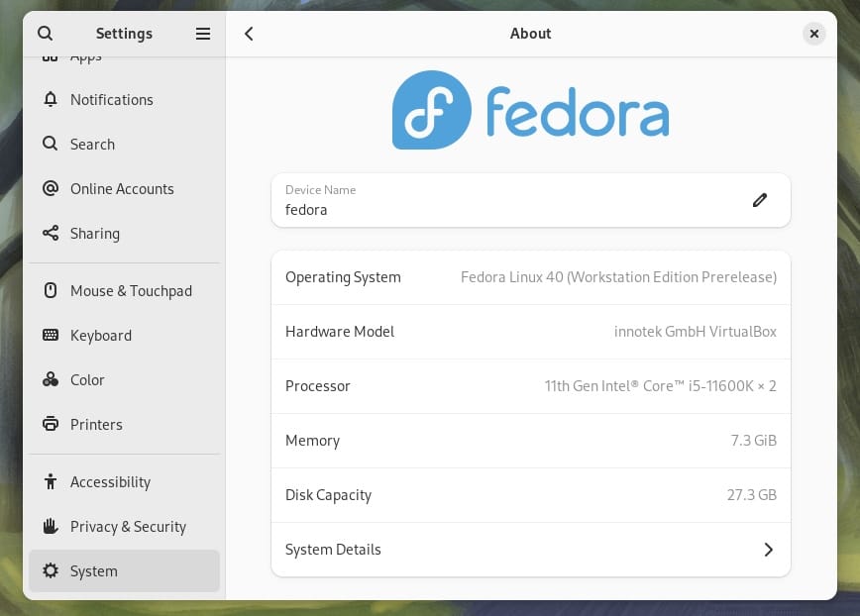Select the Online Accounts @ icon

50,189
